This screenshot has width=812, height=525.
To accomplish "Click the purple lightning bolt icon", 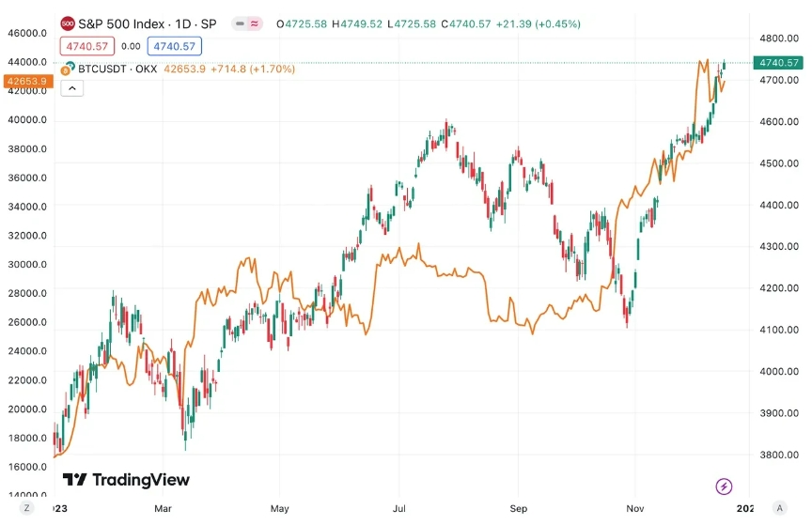I will coord(724,486).
